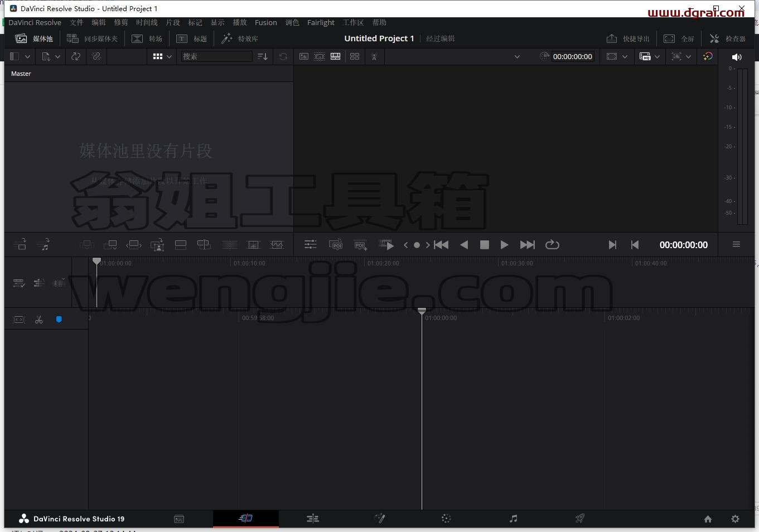Open the 媒体池 media pool panel
Viewport: 759px width, 532px height.
[x=34, y=38]
